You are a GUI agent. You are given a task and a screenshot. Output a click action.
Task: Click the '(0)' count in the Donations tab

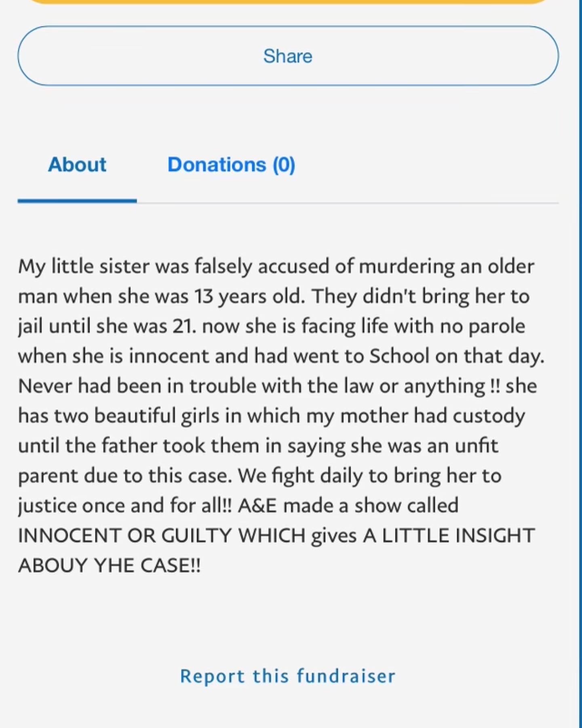[284, 165]
